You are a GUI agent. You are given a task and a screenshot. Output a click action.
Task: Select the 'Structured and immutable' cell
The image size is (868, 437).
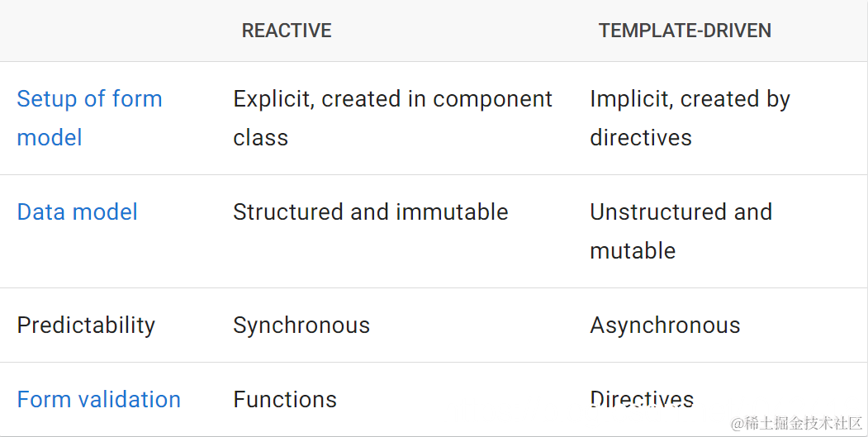click(370, 212)
